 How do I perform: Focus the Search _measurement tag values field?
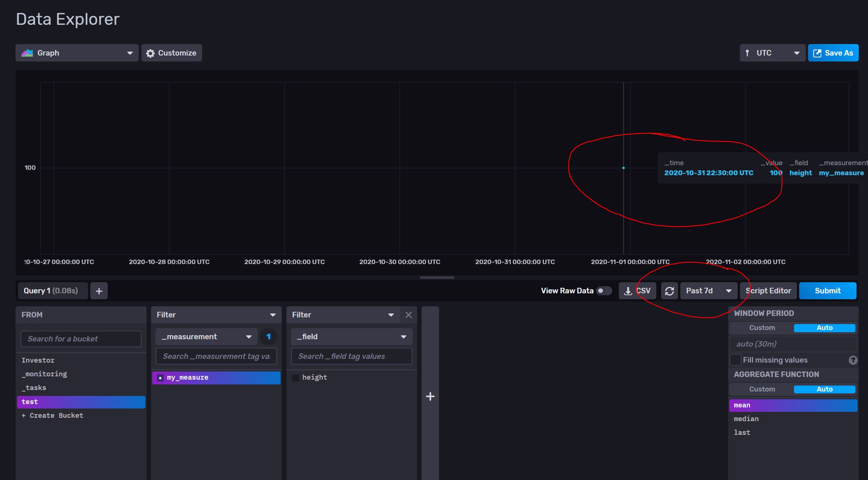coord(216,356)
